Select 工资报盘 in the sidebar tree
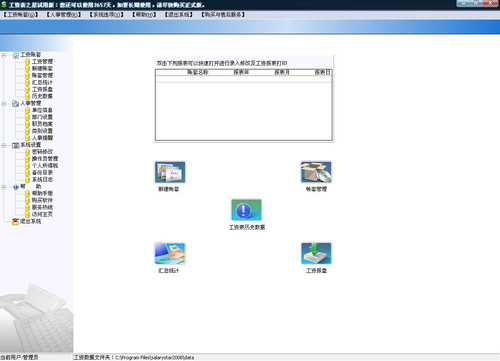The width and height of the screenshot is (500, 361). [42, 89]
